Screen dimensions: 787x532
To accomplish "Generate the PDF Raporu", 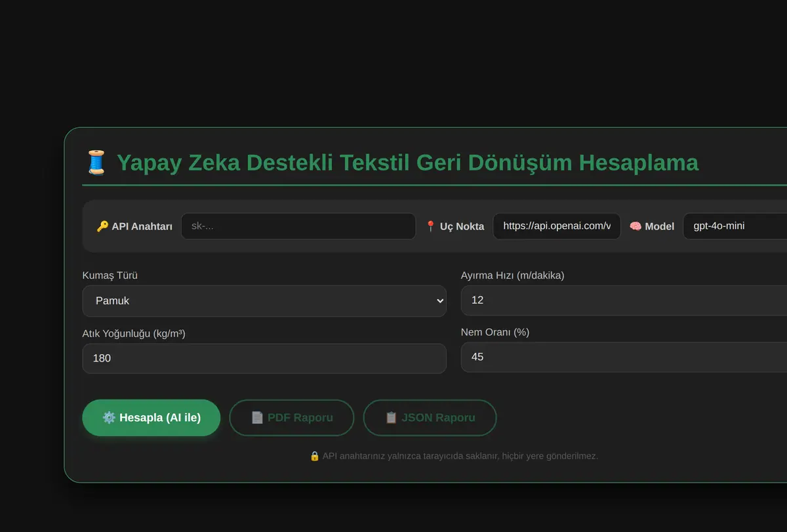I will tap(292, 418).
